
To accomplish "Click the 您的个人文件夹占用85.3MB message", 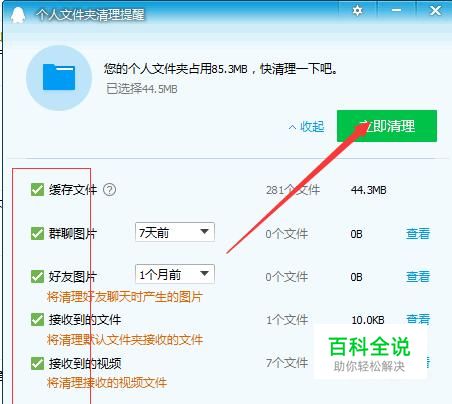I will tap(220, 69).
